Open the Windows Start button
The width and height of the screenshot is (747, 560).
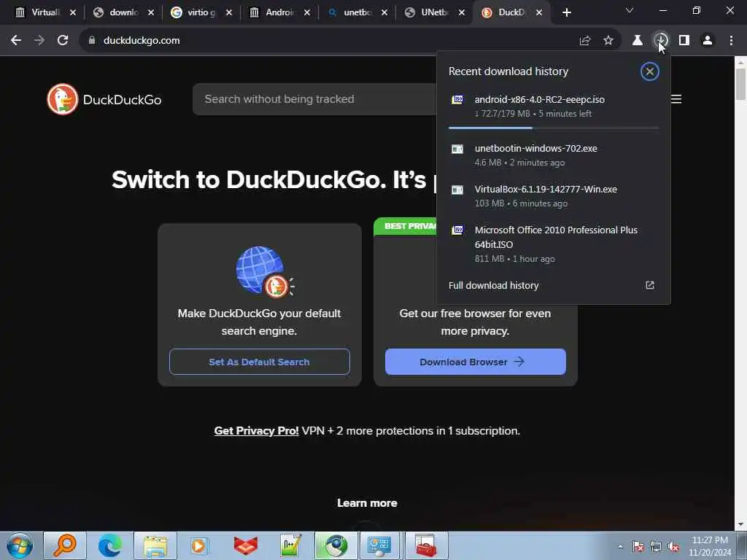pos(20,545)
